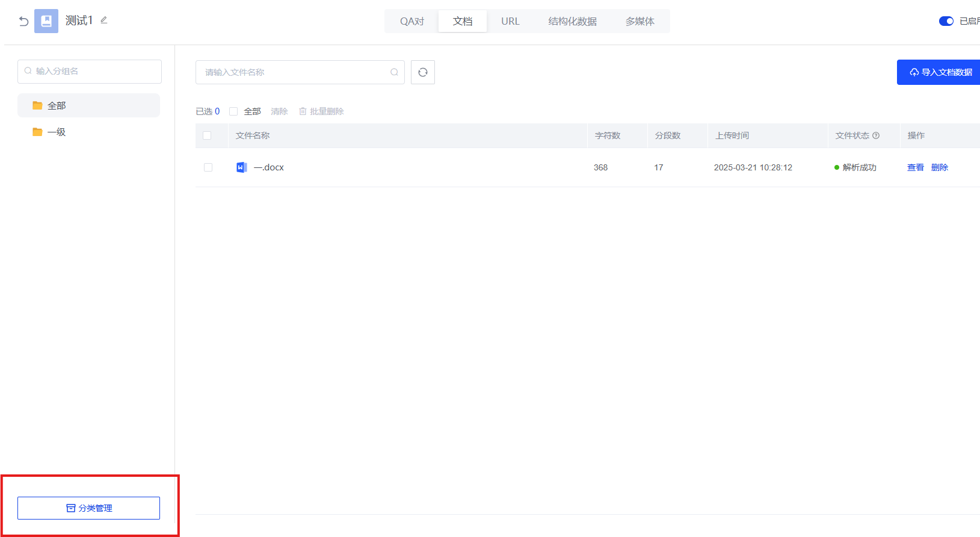This screenshot has width=980, height=537.
Task: Click the knowledge base book icon
Action: pyautogui.click(x=46, y=21)
